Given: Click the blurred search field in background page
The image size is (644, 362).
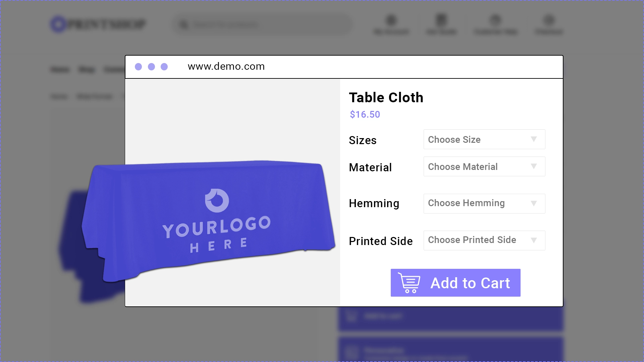Looking at the screenshot, I should coord(263,24).
